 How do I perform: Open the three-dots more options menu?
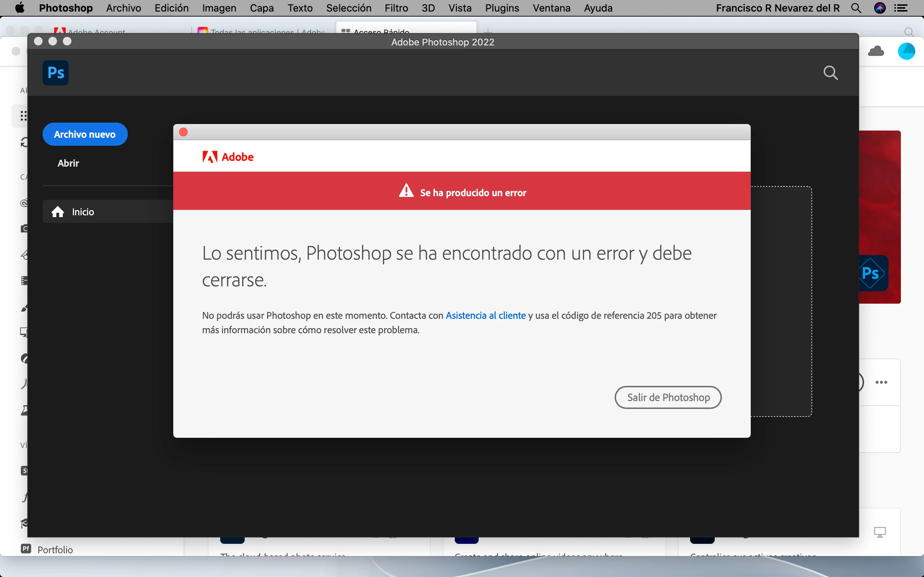(x=881, y=382)
